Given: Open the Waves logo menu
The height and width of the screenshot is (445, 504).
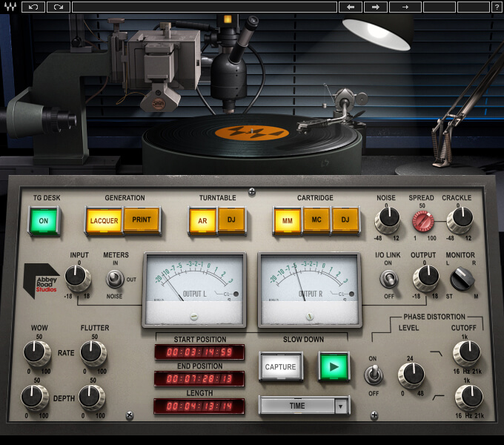Looking at the screenshot, I should 10,7.
